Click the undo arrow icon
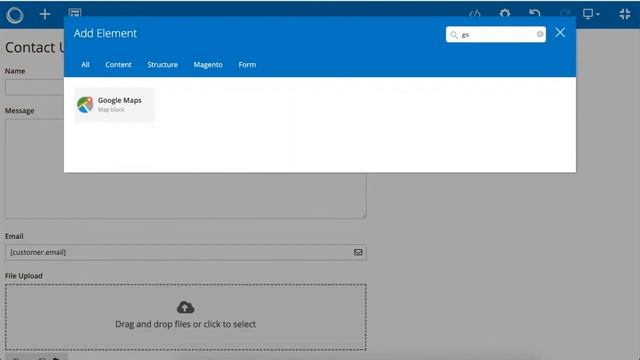This screenshot has width=640, height=360. [x=535, y=13]
